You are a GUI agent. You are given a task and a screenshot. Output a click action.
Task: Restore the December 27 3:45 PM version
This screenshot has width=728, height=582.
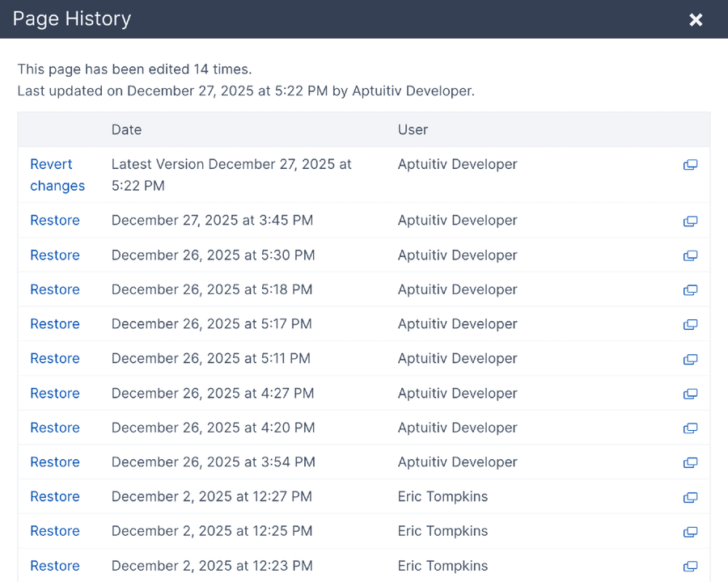pos(54,220)
